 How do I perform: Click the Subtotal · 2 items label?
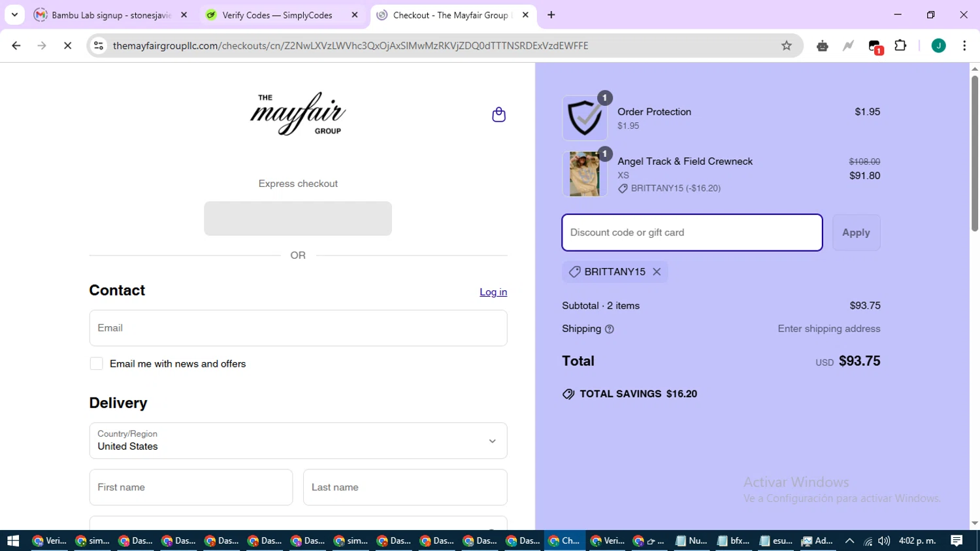click(x=600, y=306)
